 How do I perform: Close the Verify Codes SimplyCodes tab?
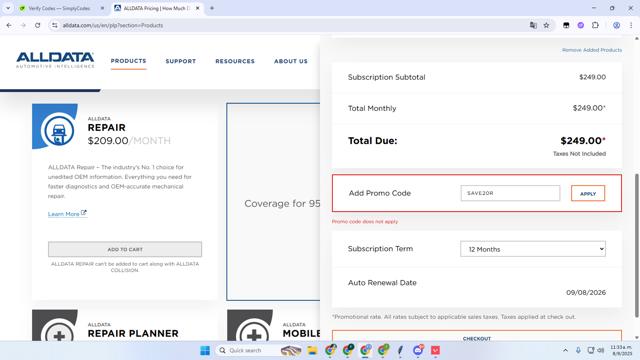click(102, 8)
